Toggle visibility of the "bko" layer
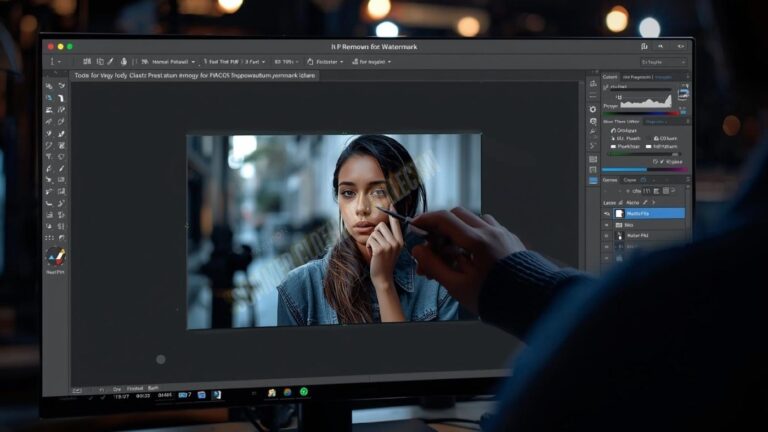This screenshot has width=768, height=432. point(607,225)
